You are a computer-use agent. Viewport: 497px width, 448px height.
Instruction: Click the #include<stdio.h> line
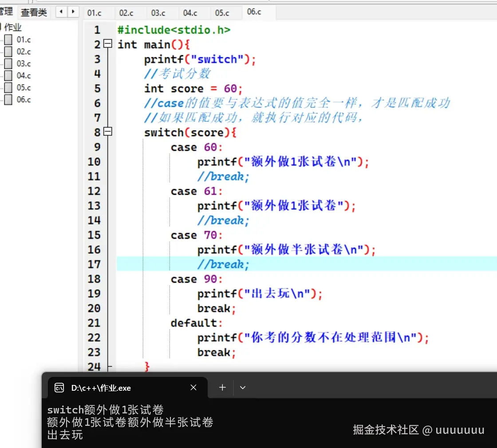(x=174, y=30)
